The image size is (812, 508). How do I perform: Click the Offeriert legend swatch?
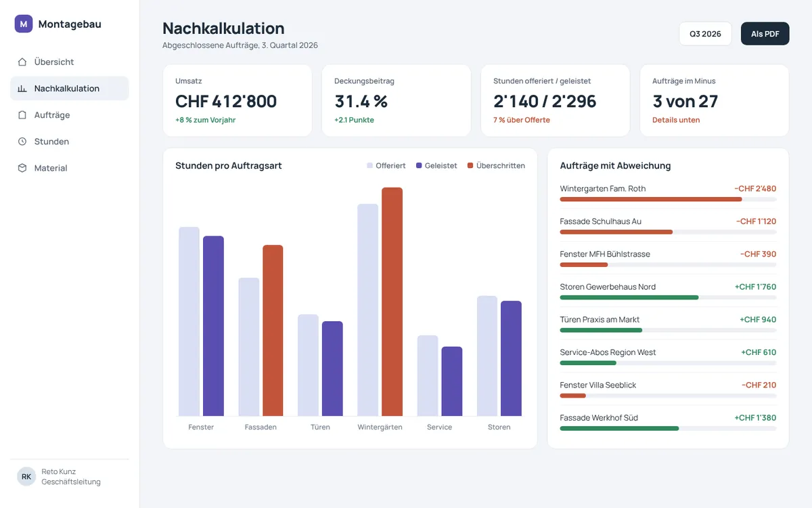370,165
